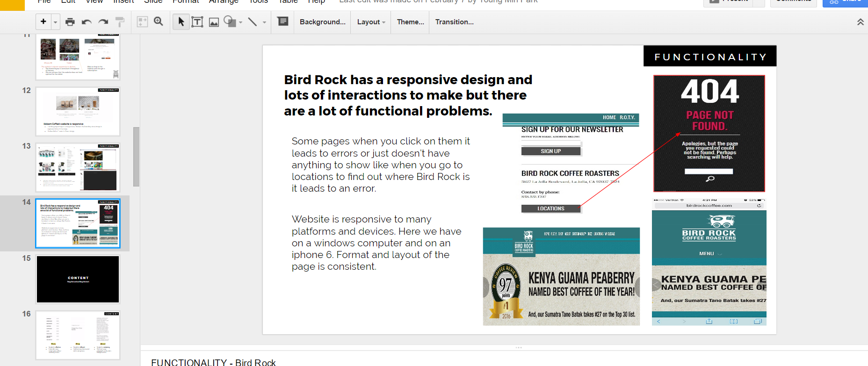Click the new slide plus button
The image size is (868, 366).
click(43, 22)
